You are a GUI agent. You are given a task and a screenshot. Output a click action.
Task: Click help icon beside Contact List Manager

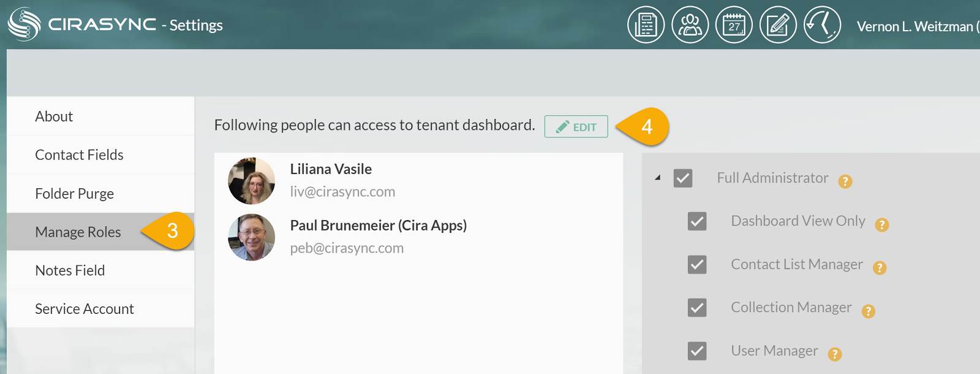pyautogui.click(x=880, y=268)
